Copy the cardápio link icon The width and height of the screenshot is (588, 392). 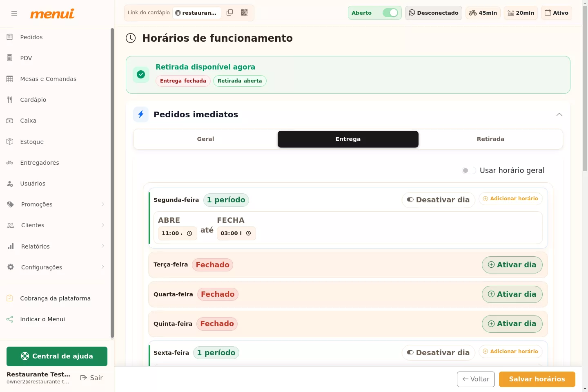coord(230,13)
